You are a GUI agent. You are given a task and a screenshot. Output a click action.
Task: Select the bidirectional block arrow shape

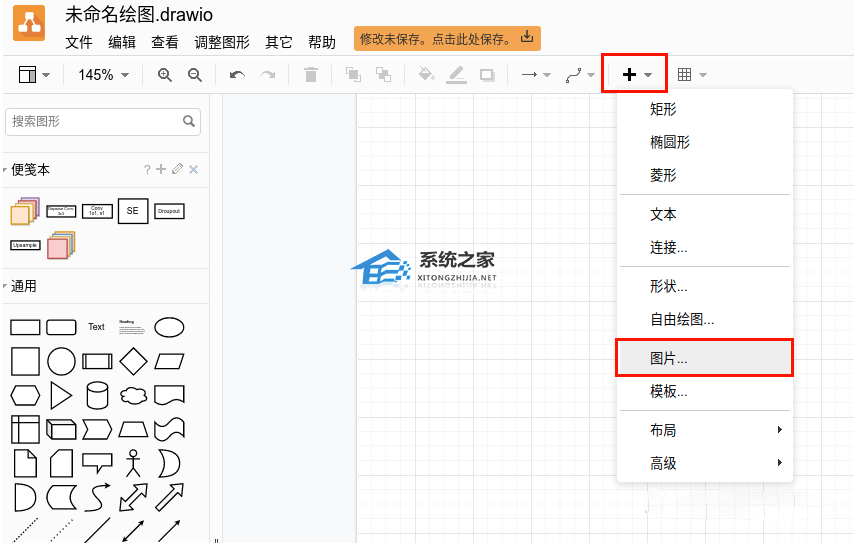pos(133,497)
